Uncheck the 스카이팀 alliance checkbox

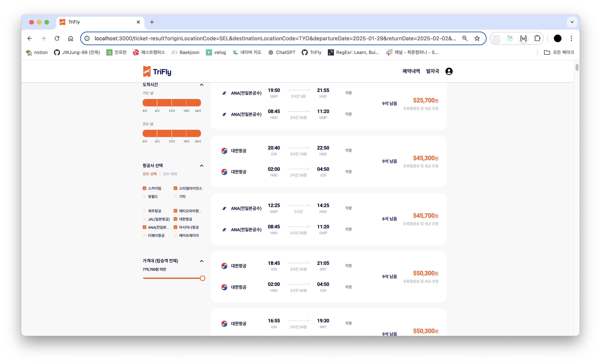(x=144, y=188)
